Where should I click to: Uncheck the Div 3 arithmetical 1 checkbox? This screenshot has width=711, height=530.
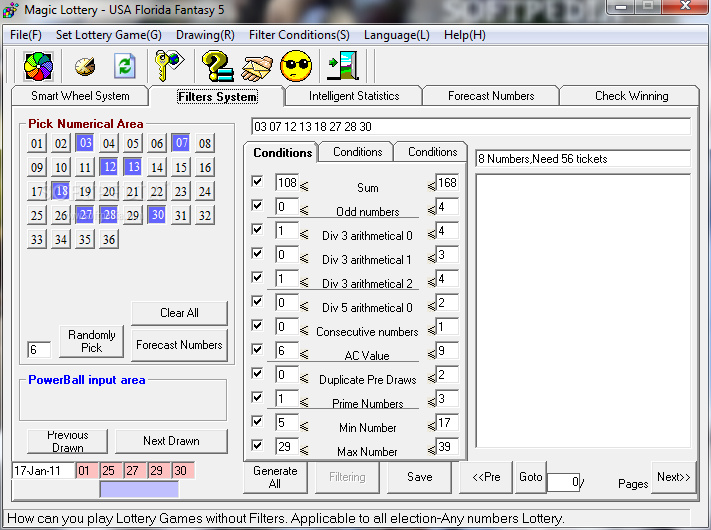[257, 253]
